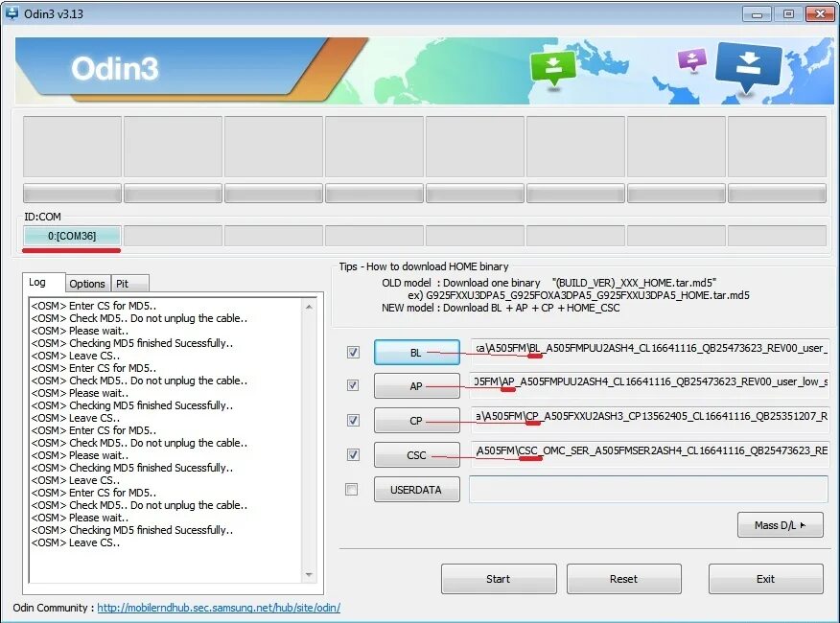Open the CP file browse button

pyautogui.click(x=417, y=421)
